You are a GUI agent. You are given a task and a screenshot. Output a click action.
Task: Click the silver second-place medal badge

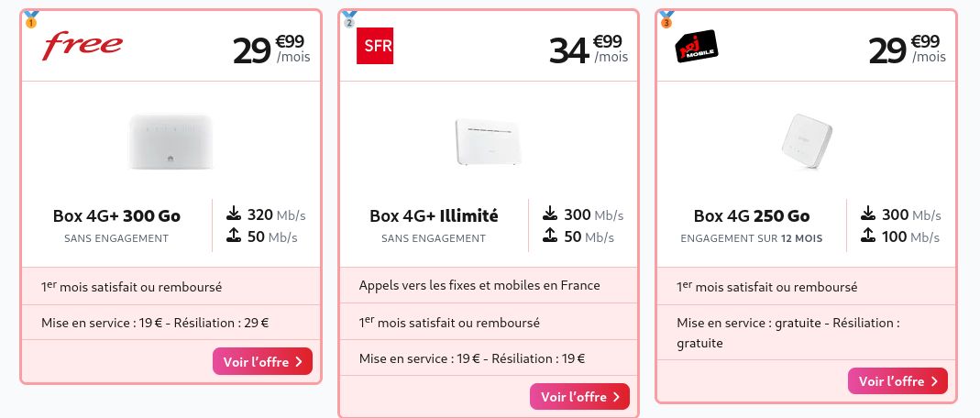pos(349,19)
